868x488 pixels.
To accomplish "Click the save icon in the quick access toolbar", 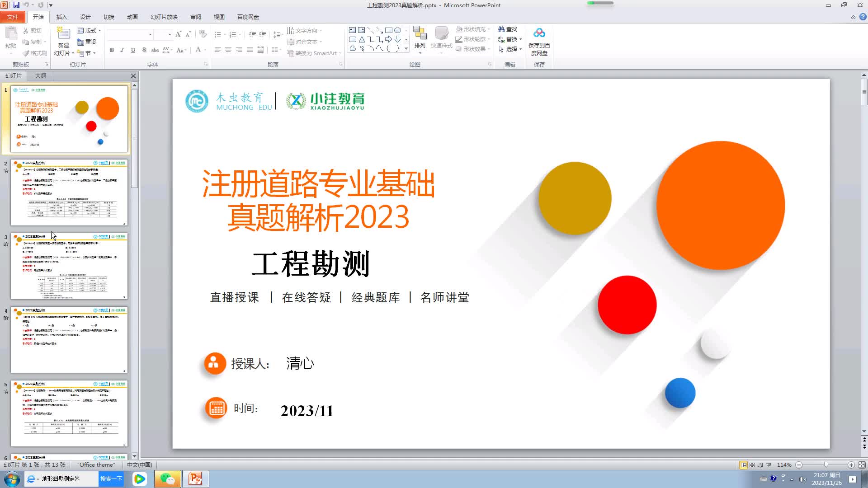I will [16, 5].
